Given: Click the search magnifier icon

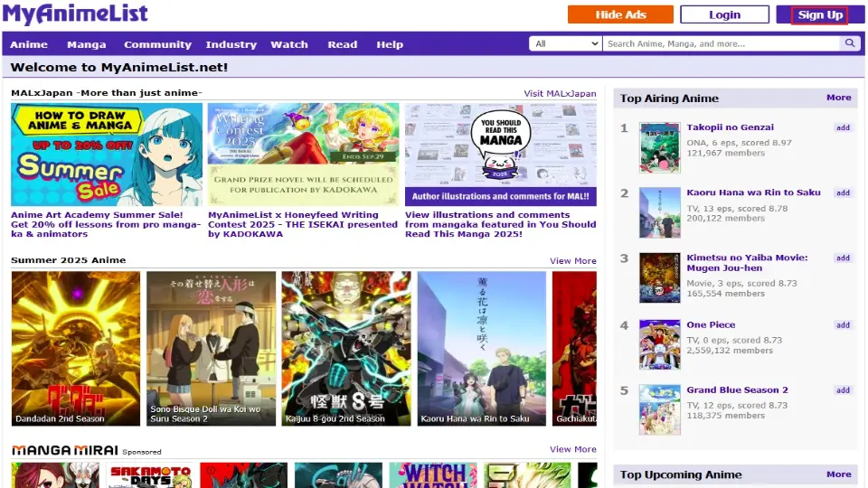Looking at the screenshot, I should tap(849, 43).
